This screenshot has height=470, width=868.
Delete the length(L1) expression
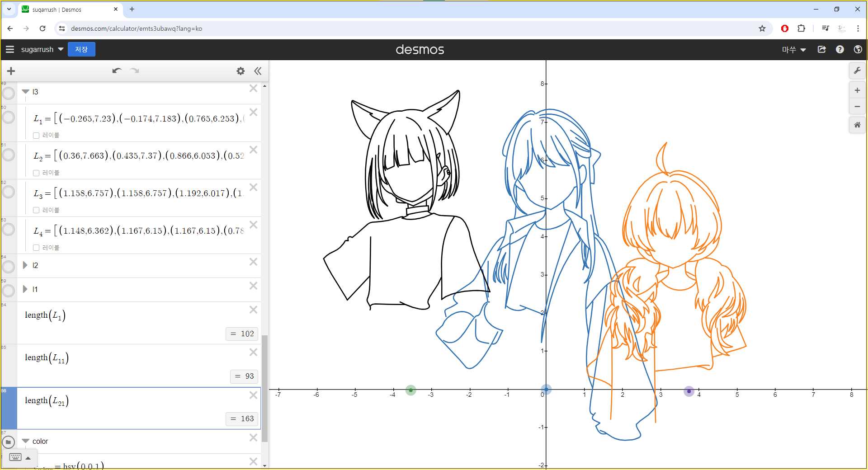254,310
